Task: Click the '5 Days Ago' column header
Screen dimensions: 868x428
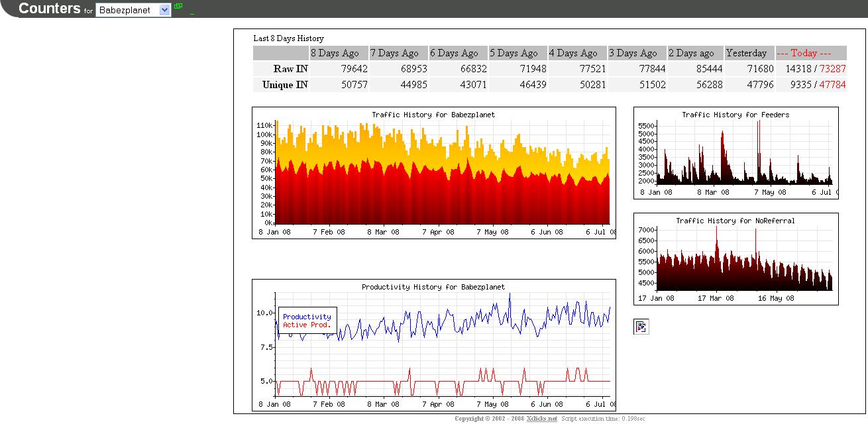Action: click(x=518, y=53)
